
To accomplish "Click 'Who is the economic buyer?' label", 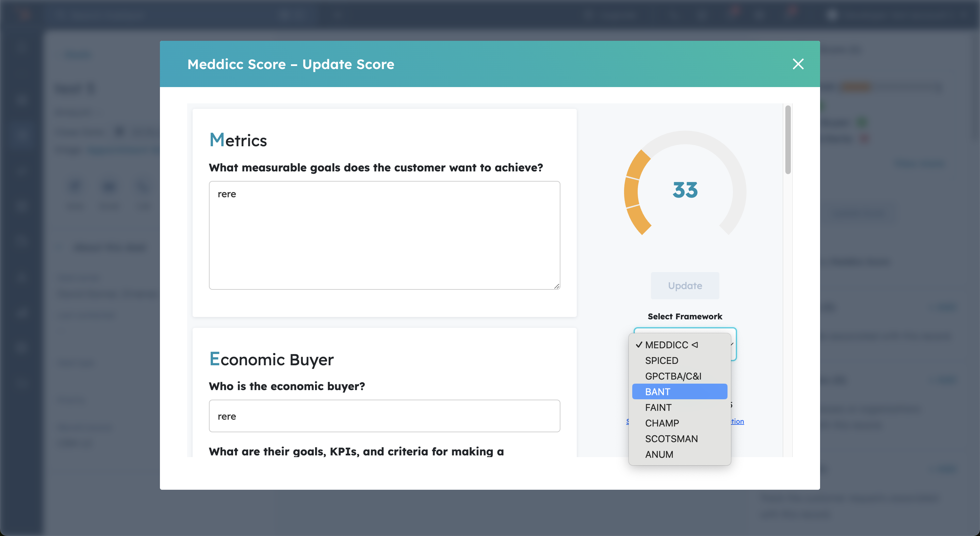I will tap(287, 386).
